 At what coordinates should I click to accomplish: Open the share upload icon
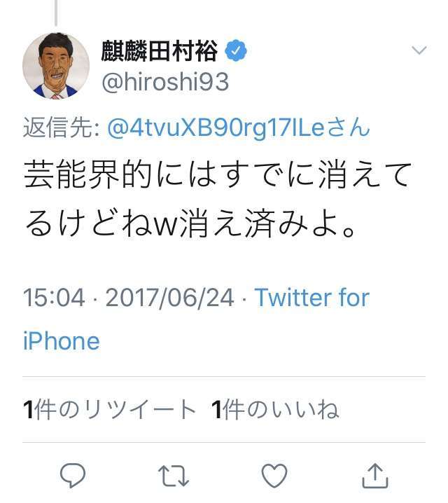tap(375, 476)
